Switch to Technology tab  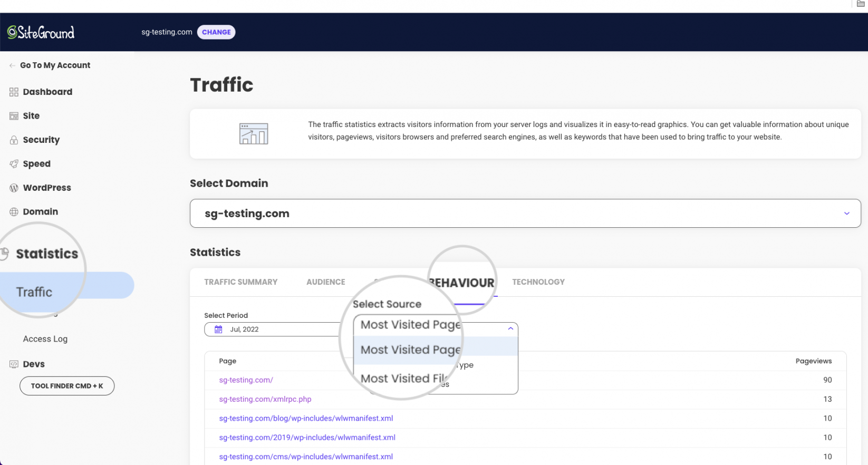click(538, 282)
